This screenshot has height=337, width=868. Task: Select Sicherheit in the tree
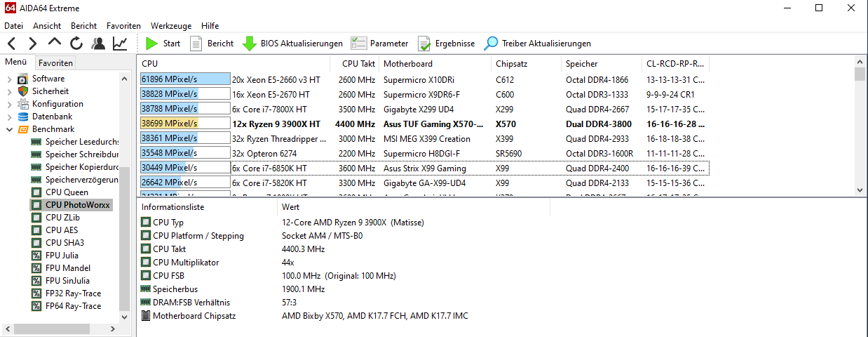click(50, 91)
